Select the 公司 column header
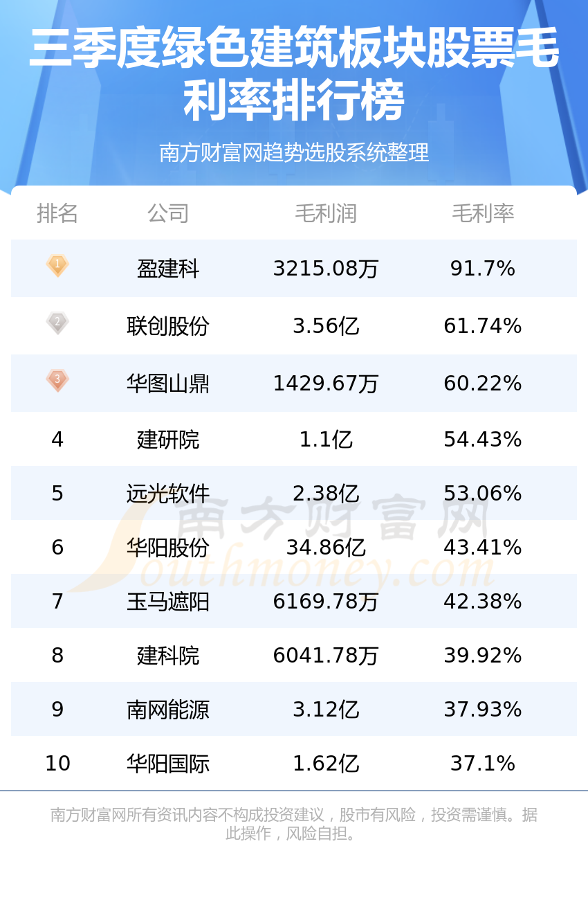588x900 pixels. [x=168, y=213]
